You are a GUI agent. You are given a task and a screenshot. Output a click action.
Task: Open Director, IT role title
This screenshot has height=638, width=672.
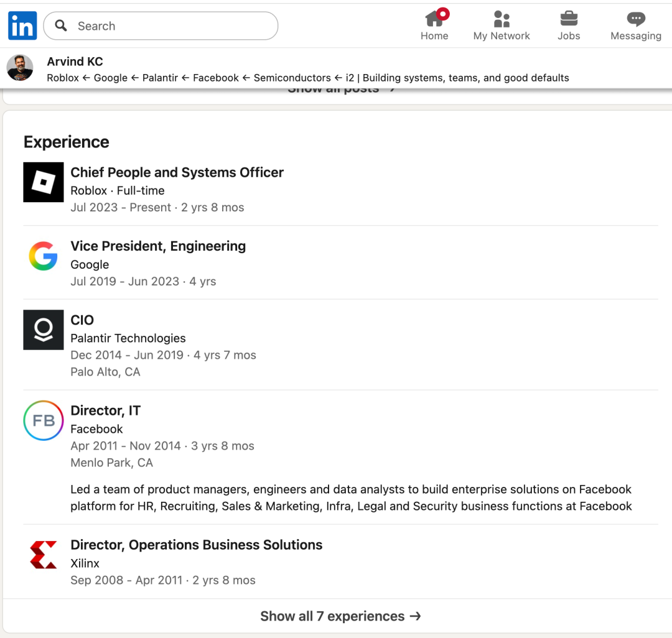(x=105, y=410)
